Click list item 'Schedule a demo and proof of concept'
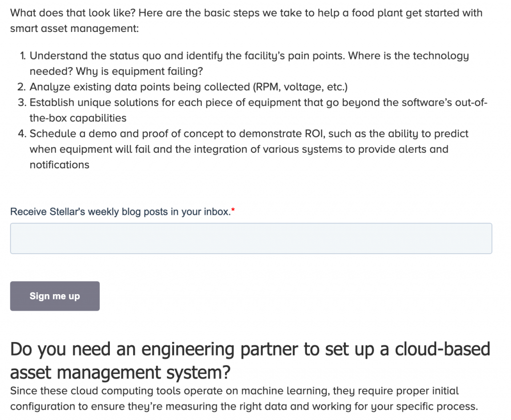The width and height of the screenshot is (511, 420). click(250, 149)
